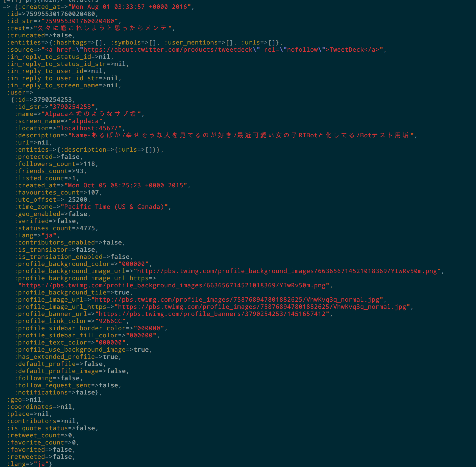Click the https profile background image link
Viewport: 476px width, 467px height.
176,285
